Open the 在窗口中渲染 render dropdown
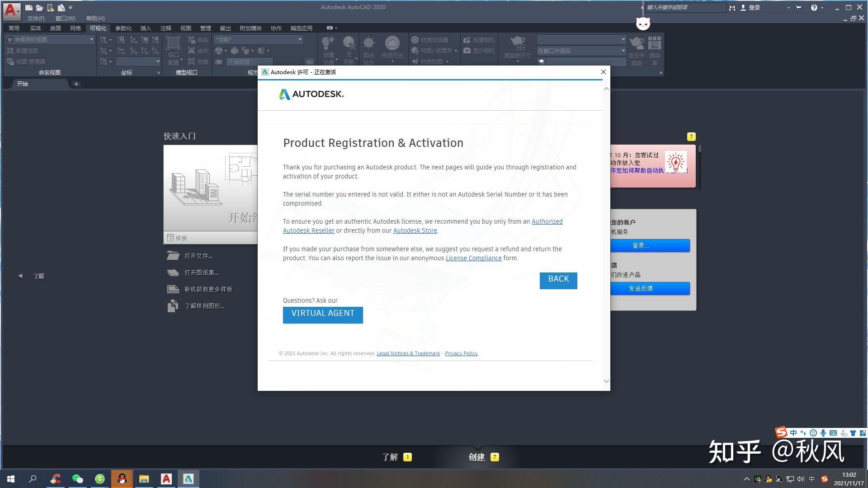 click(x=623, y=51)
